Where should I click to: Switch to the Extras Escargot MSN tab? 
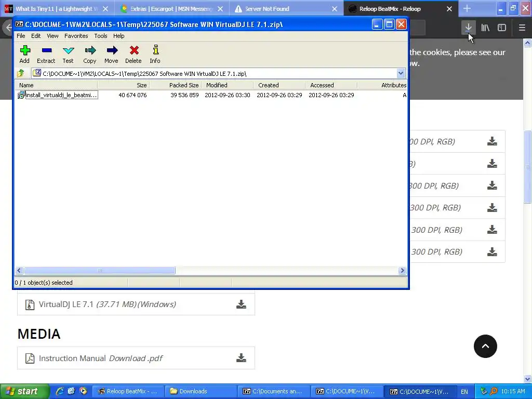[x=171, y=9]
